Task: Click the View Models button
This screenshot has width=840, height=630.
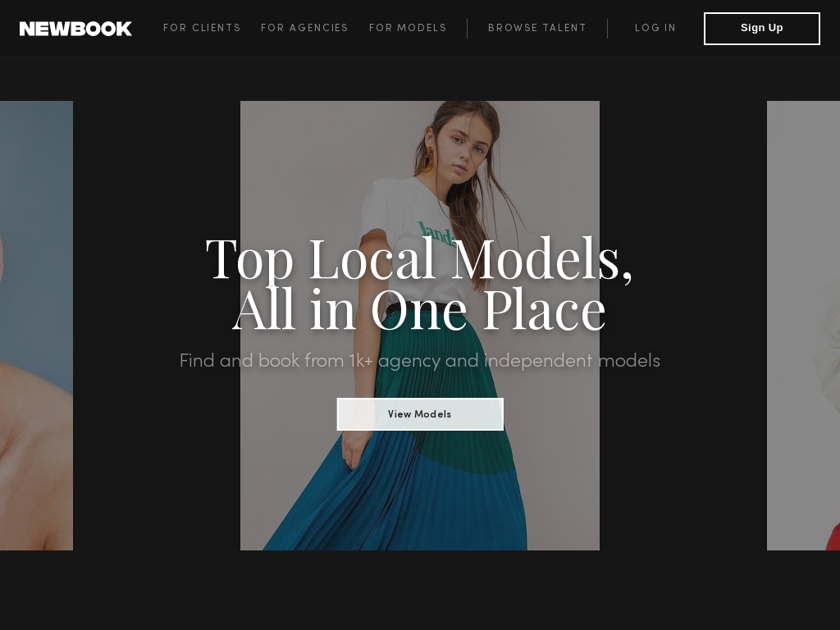Action: click(x=420, y=414)
